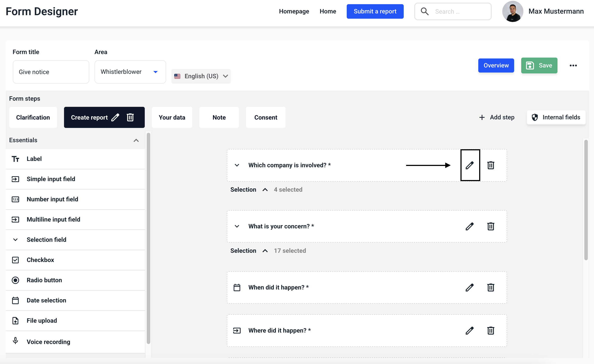Click the Add step button
This screenshot has width=594, height=364.
click(x=497, y=117)
